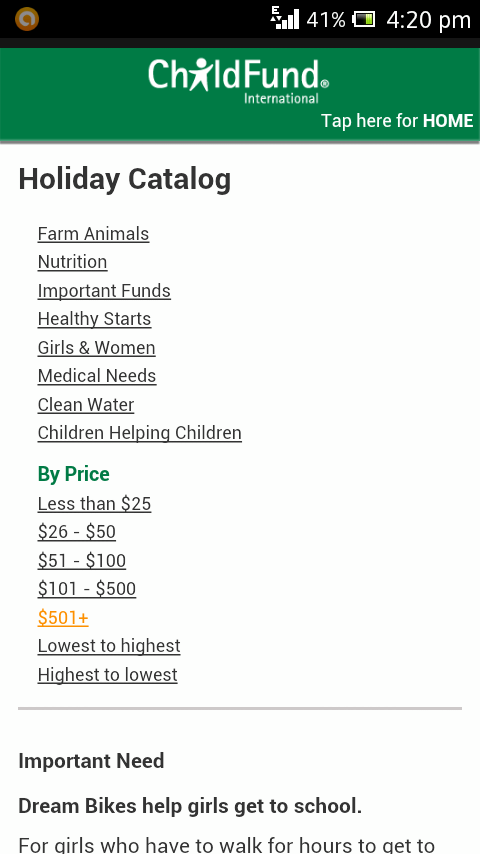This screenshot has height=854, width=480.
Task: Tap the battery icon in status bar
Action: [363, 20]
